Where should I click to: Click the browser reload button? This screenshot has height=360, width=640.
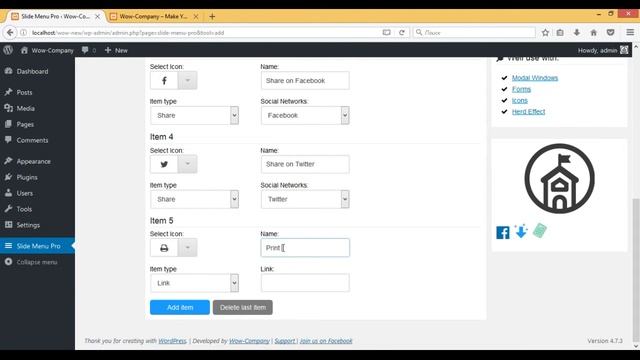pyautogui.click(x=402, y=32)
